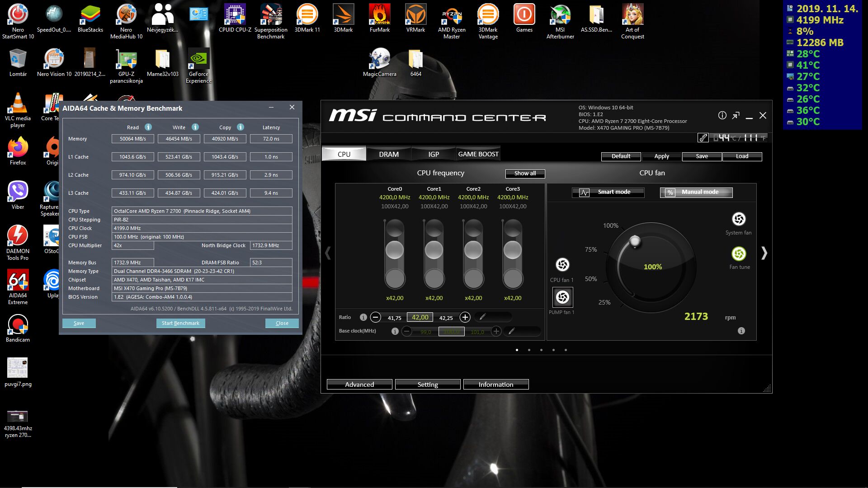868x488 pixels.
Task: Select second page indicator dot
Action: pos(529,350)
